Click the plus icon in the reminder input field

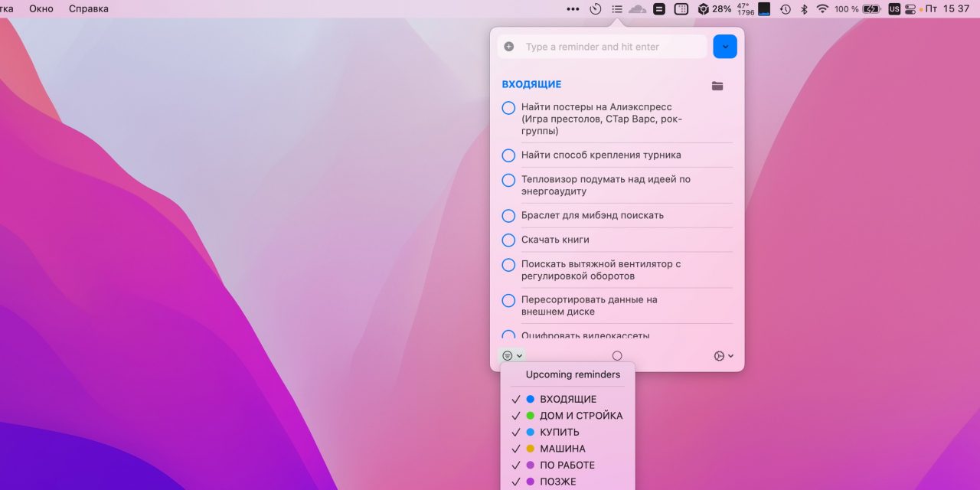coord(508,46)
